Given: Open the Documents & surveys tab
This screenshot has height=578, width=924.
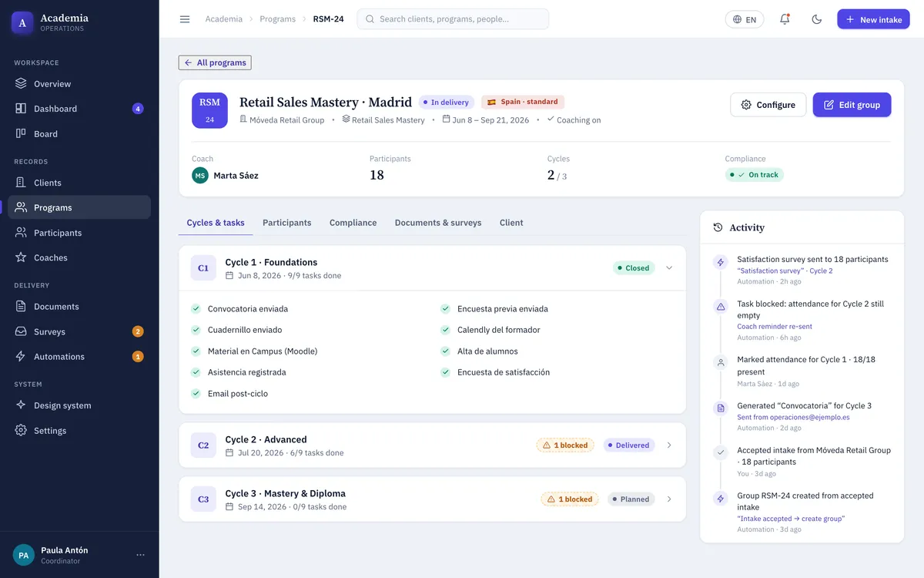Looking at the screenshot, I should tap(438, 223).
